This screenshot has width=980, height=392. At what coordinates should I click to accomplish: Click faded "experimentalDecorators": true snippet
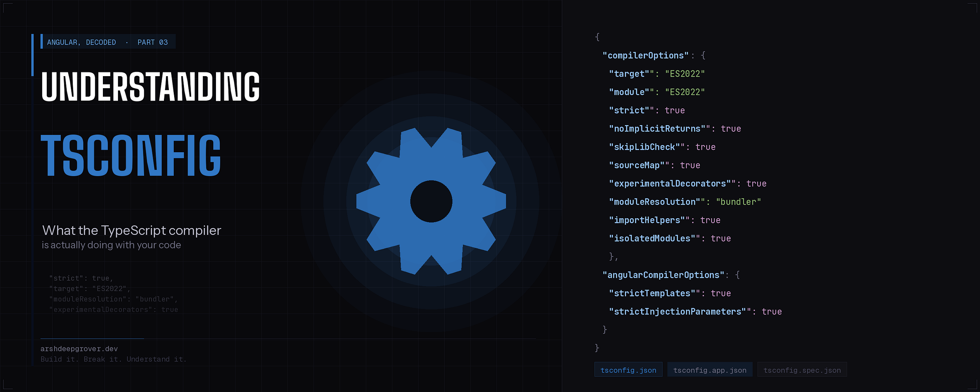tap(113, 309)
